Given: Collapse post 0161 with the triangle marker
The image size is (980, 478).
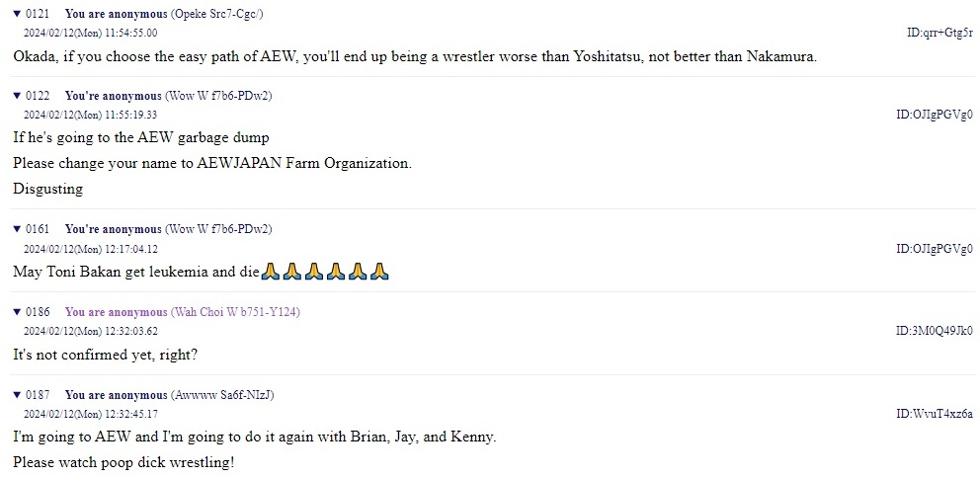Looking at the screenshot, I should [18, 229].
